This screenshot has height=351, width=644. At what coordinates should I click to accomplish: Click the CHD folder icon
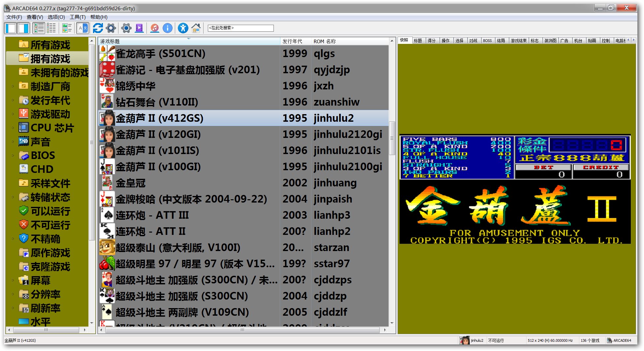tap(23, 169)
